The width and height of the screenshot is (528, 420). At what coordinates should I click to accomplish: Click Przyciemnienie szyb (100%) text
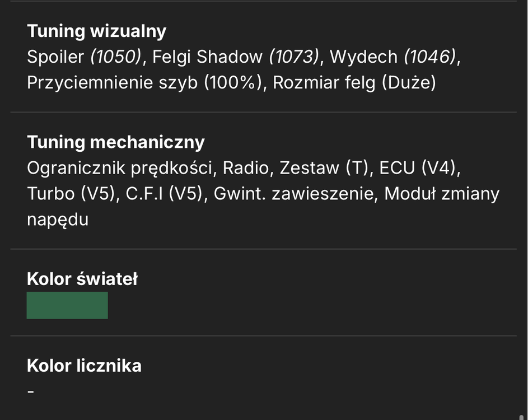point(144,83)
